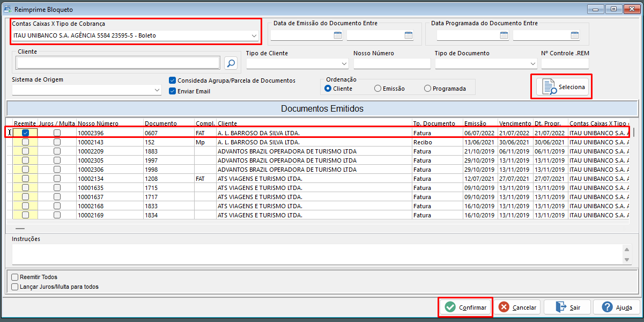Image resolution: width=644 pixels, height=322 pixels.
Task: Select document cell 1208
Action: [x=169, y=179]
